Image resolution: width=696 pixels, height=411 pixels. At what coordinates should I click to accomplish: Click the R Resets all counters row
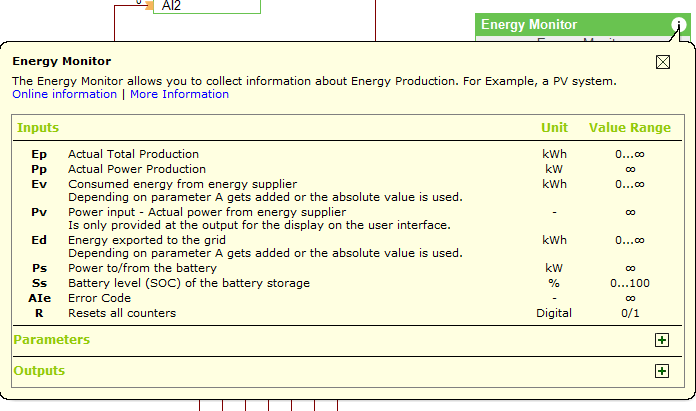[x=121, y=313]
